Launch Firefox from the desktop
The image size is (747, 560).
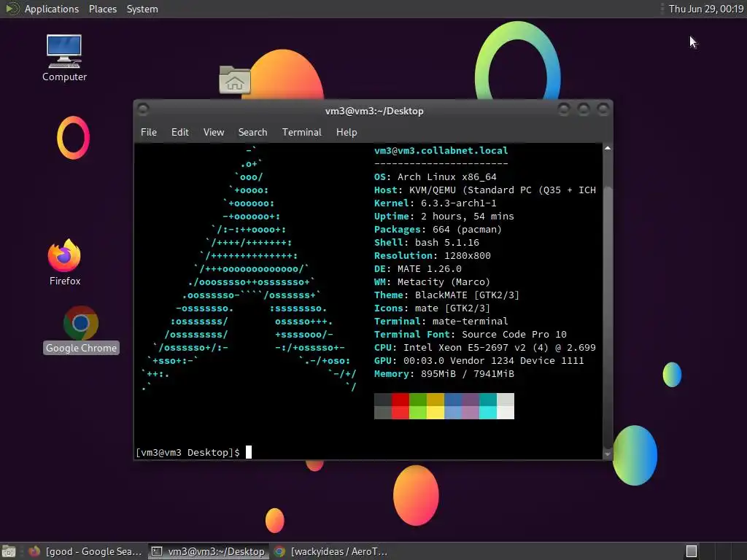[65, 262]
